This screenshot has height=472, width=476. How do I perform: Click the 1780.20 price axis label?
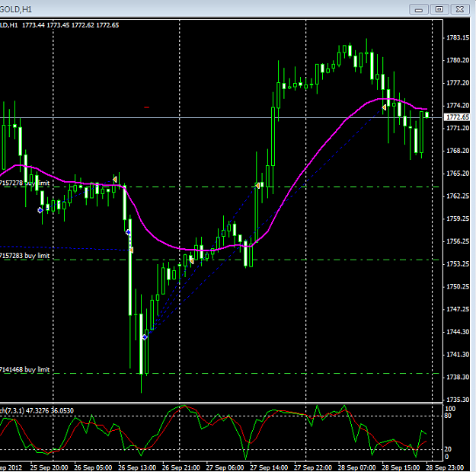point(458,60)
